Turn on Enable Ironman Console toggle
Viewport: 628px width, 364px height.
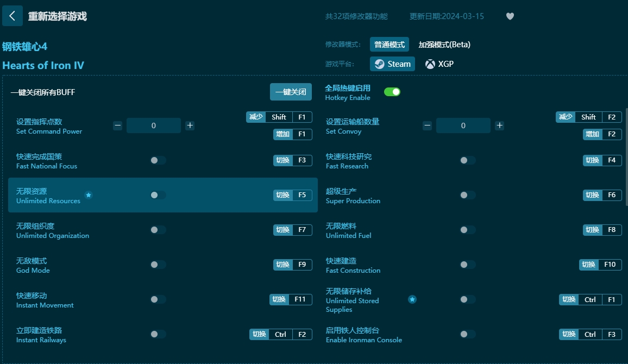click(467, 334)
